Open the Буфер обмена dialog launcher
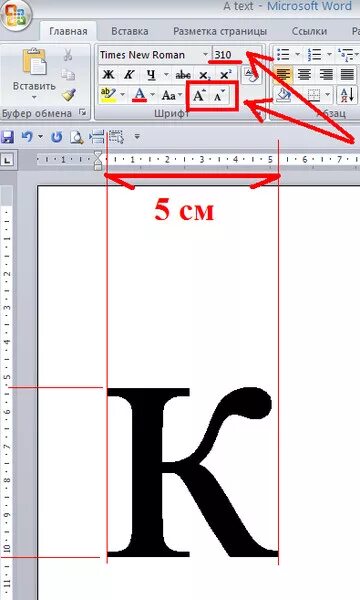 (x=82, y=113)
